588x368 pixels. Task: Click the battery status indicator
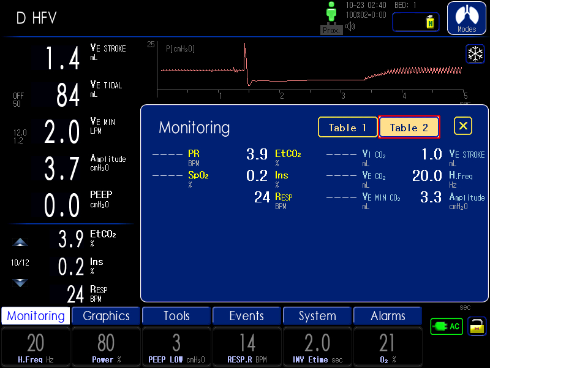(x=416, y=22)
